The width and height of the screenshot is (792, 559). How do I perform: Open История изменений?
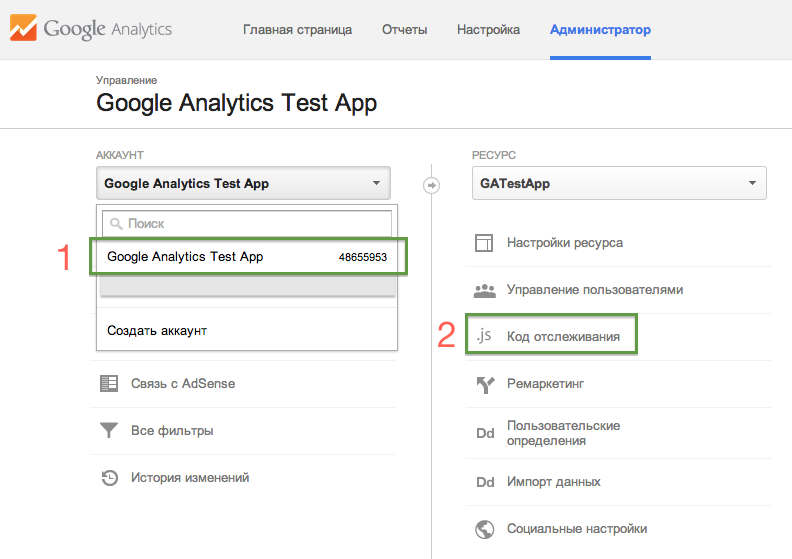(x=190, y=478)
